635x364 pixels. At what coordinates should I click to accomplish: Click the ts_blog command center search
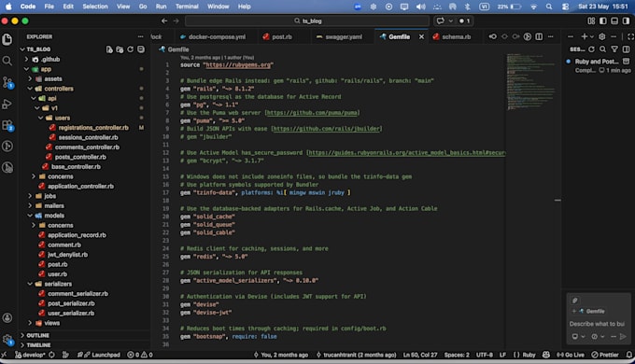307,21
